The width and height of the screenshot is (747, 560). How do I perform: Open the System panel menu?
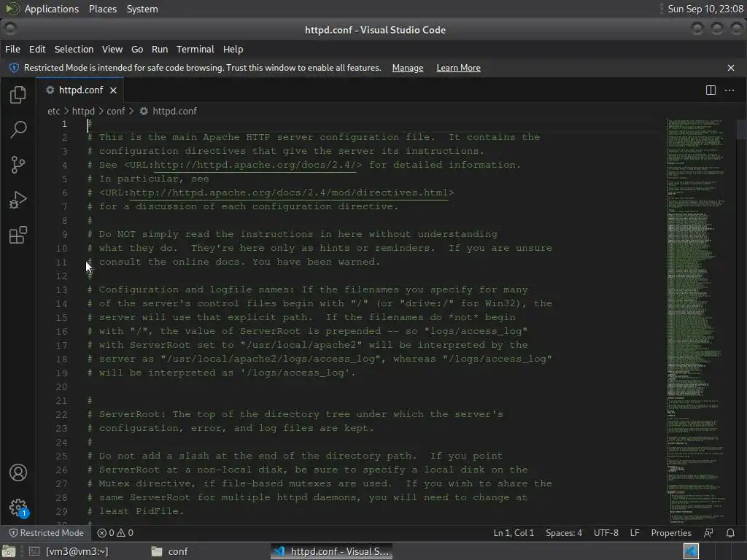142,9
